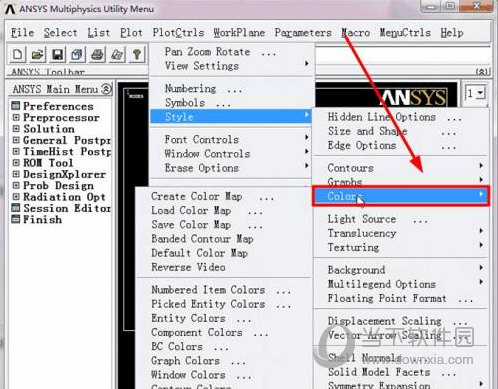Expand the General Postproc tree node

16,140
